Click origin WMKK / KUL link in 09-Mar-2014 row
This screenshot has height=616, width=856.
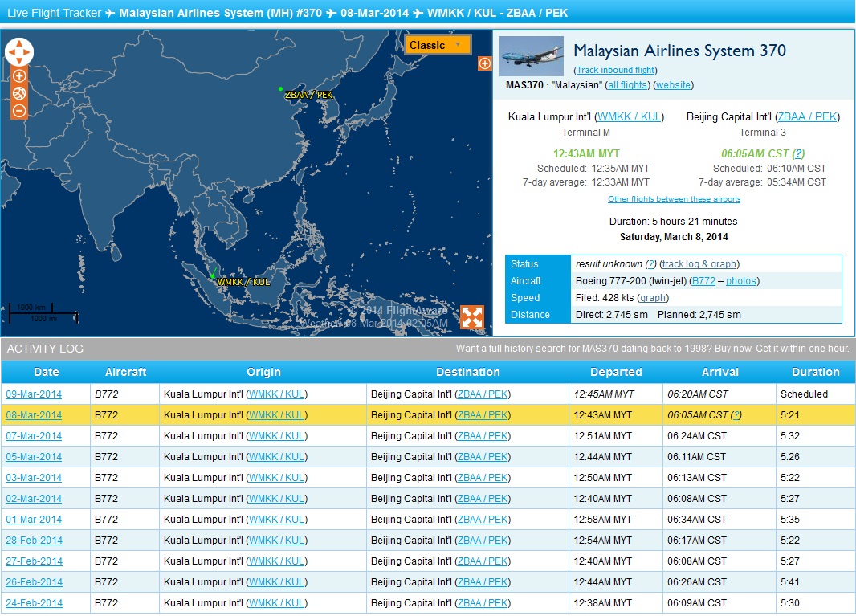(x=277, y=394)
